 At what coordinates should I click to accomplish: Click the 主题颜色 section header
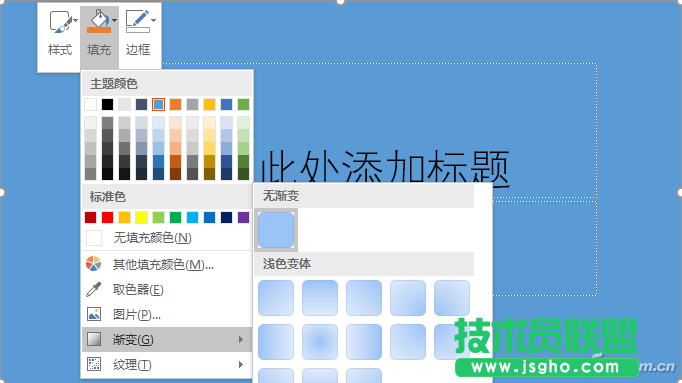click(x=167, y=83)
